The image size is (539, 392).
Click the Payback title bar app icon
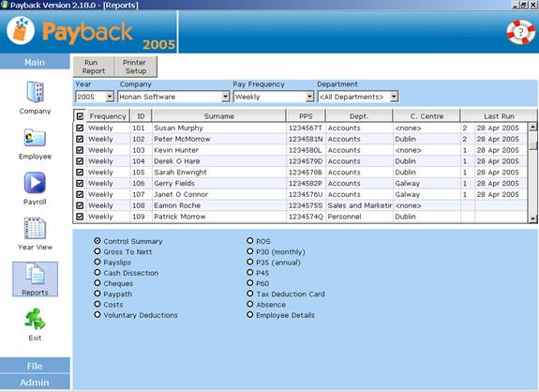point(5,5)
